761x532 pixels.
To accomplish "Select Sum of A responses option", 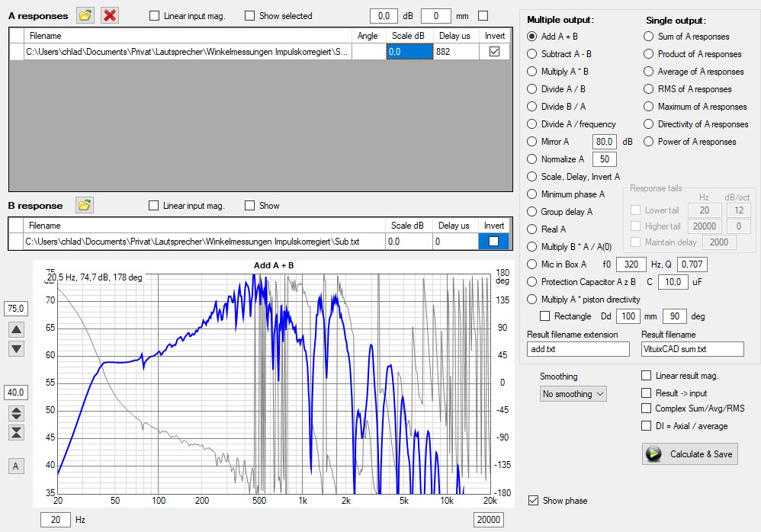I will pyautogui.click(x=648, y=37).
